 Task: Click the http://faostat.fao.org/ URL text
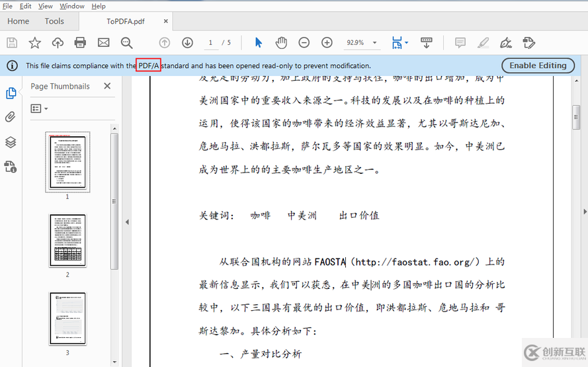click(x=415, y=262)
